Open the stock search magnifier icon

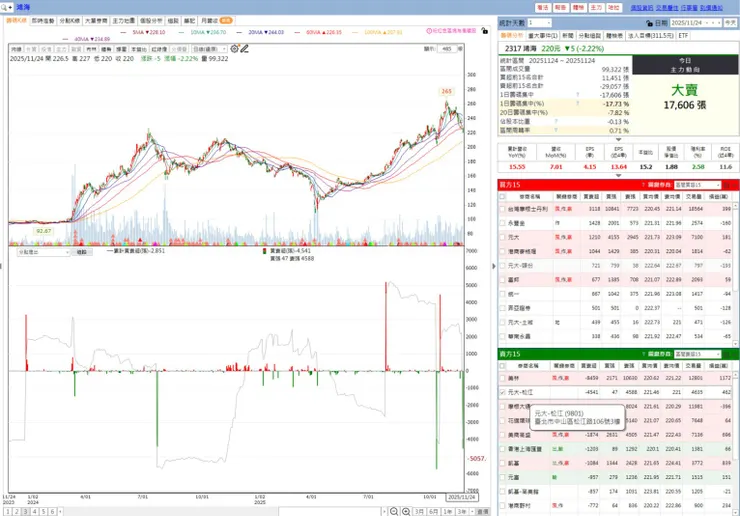coord(4,8)
